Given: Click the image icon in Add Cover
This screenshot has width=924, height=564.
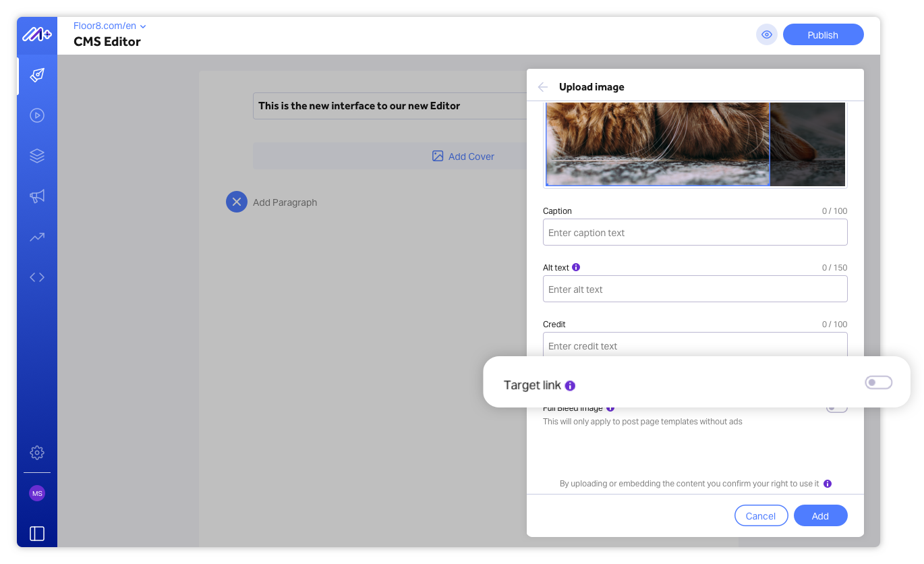Looking at the screenshot, I should (438, 156).
